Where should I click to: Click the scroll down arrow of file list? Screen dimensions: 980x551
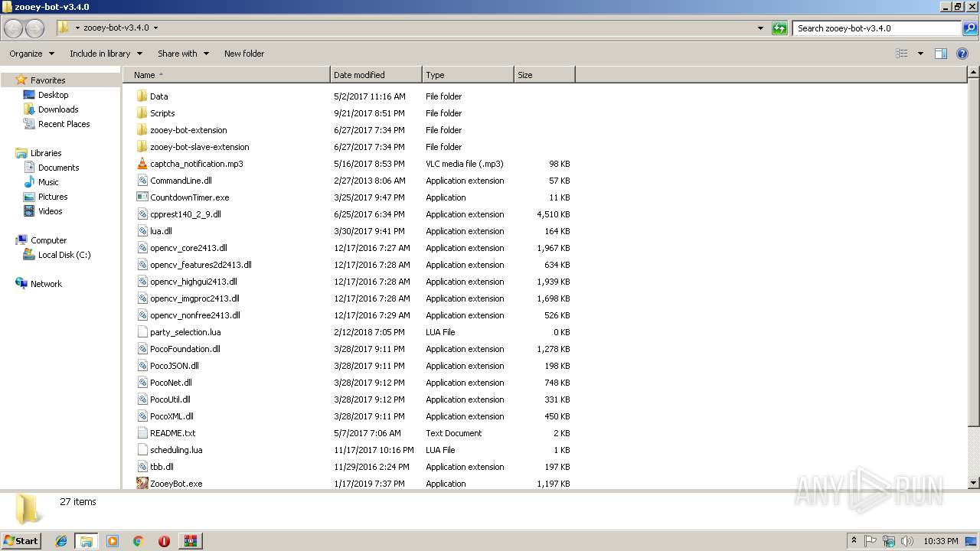[x=974, y=483]
